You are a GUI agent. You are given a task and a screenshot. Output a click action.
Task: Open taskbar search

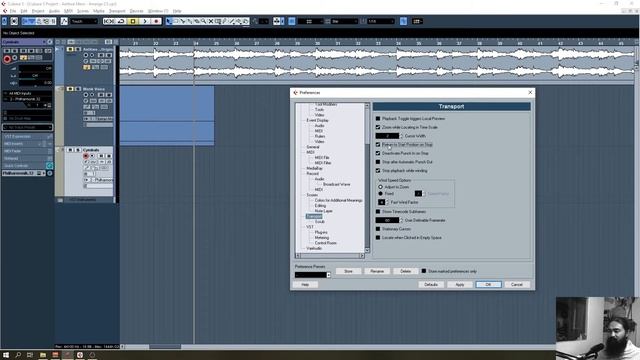[18, 355]
